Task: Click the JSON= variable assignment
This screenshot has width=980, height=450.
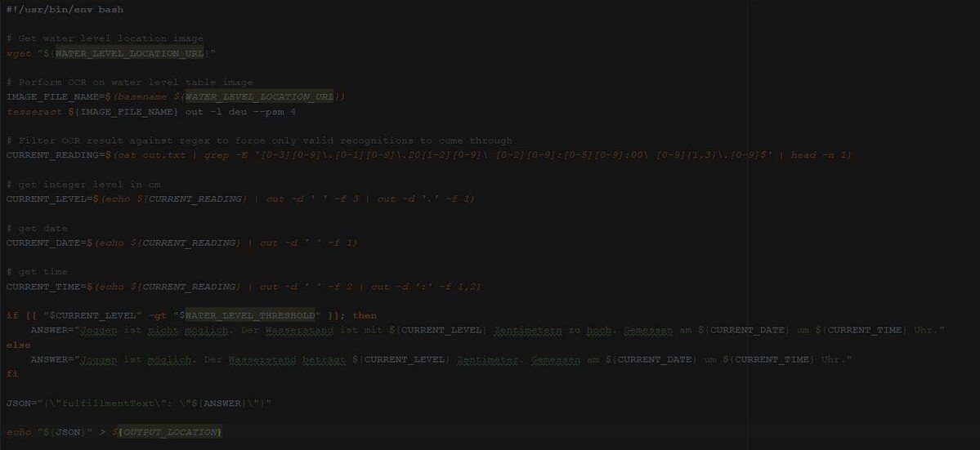Action: (22, 403)
